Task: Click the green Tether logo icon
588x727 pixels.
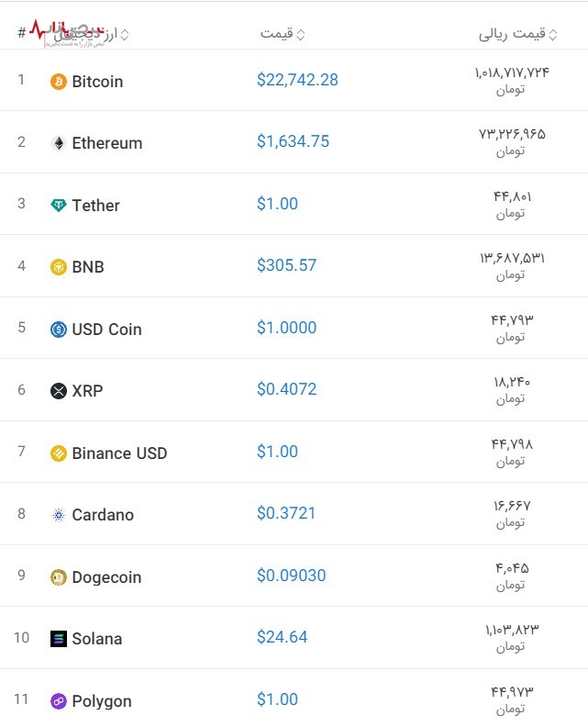Action: 59,206
